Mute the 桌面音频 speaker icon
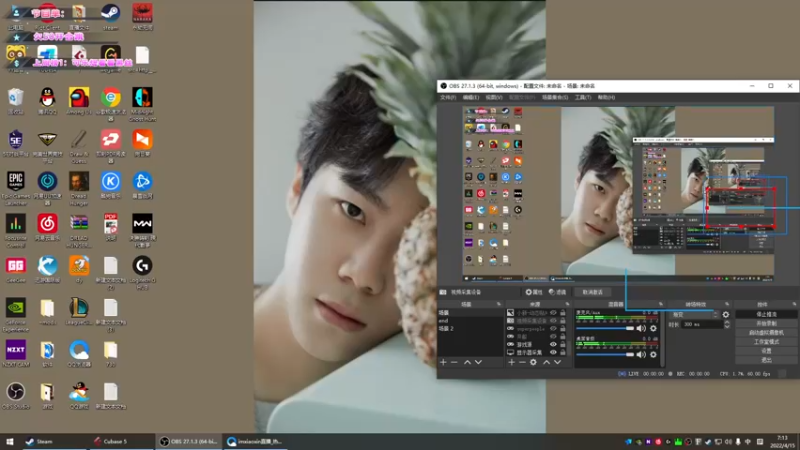This screenshot has width=800, height=450. tap(641, 355)
